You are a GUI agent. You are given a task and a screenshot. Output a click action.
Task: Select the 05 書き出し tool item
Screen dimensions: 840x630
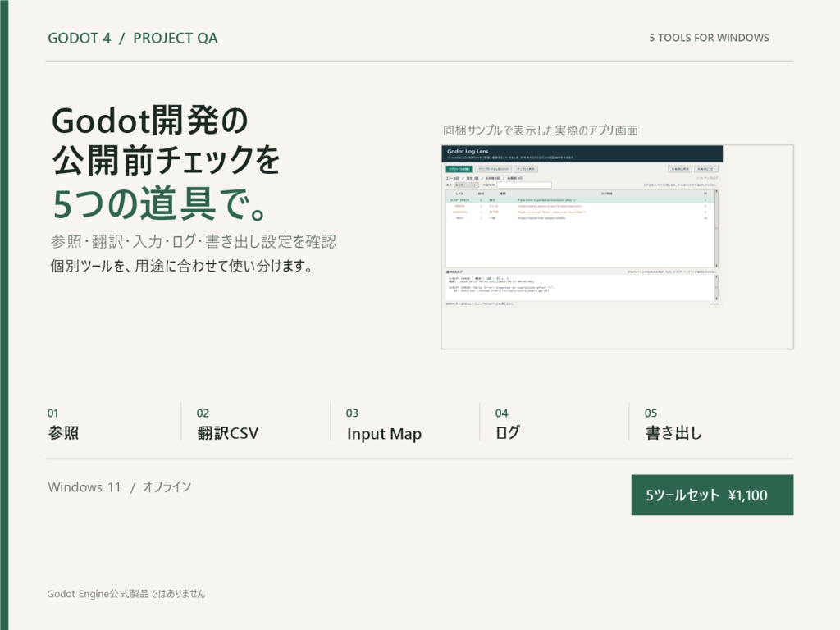[x=673, y=423]
